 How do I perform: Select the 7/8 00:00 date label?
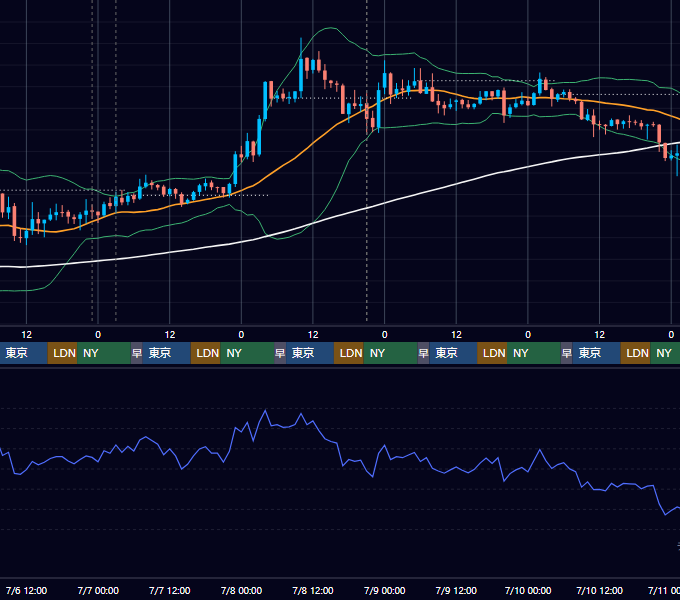click(241, 590)
